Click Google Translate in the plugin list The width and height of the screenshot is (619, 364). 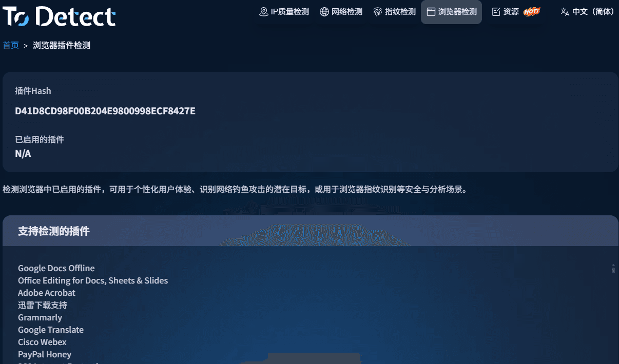click(51, 330)
